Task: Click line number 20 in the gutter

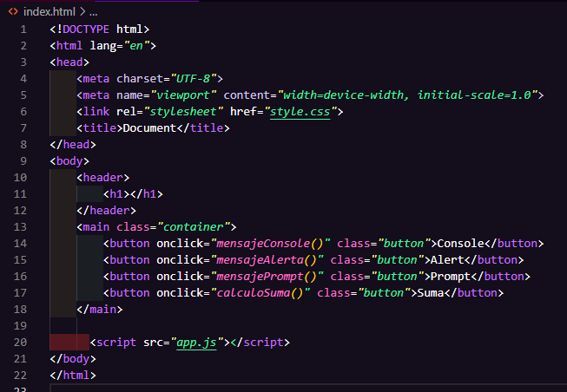Action: click(x=20, y=343)
